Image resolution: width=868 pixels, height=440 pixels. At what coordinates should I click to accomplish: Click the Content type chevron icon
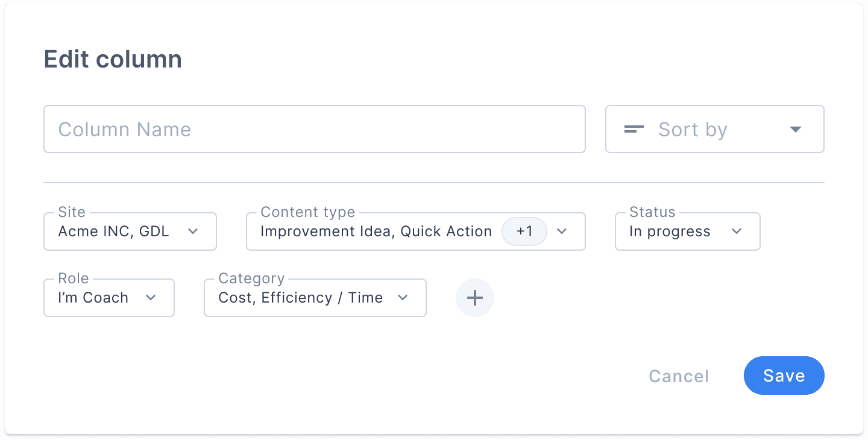click(562, 231)
